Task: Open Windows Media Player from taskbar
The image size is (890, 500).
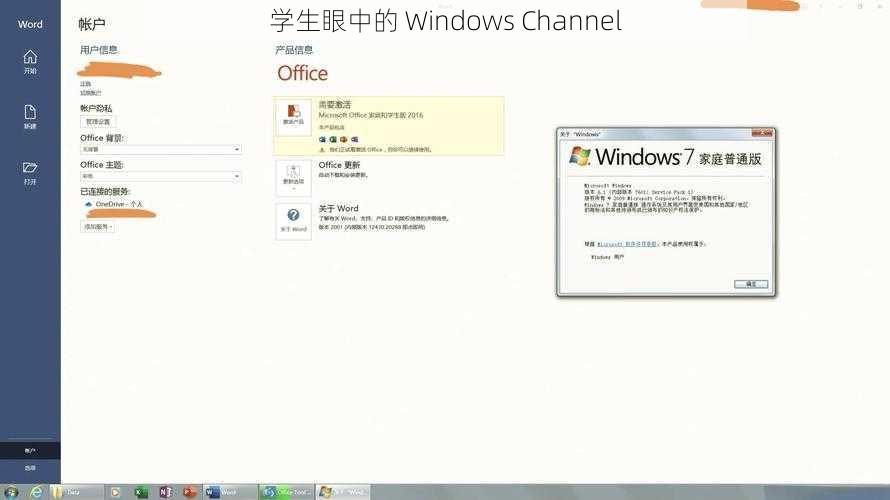Action: click(x=115, y=492)
